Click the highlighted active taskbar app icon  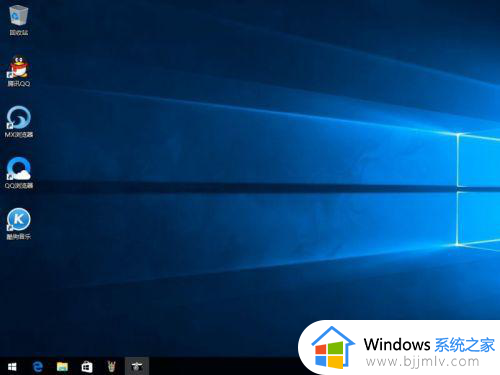(x=137, y=366)
